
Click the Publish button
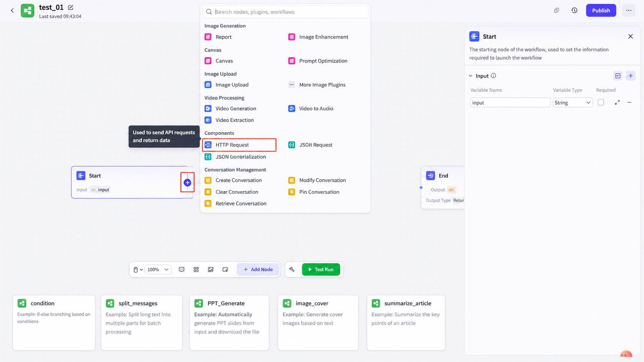click(601, 10)
